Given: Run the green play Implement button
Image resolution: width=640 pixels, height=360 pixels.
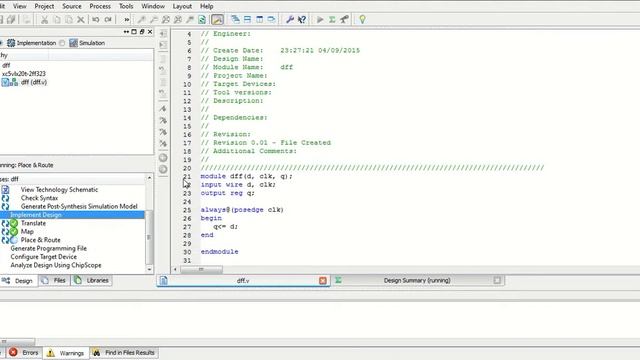Looking at the screenshot, I should click(320, 19).
